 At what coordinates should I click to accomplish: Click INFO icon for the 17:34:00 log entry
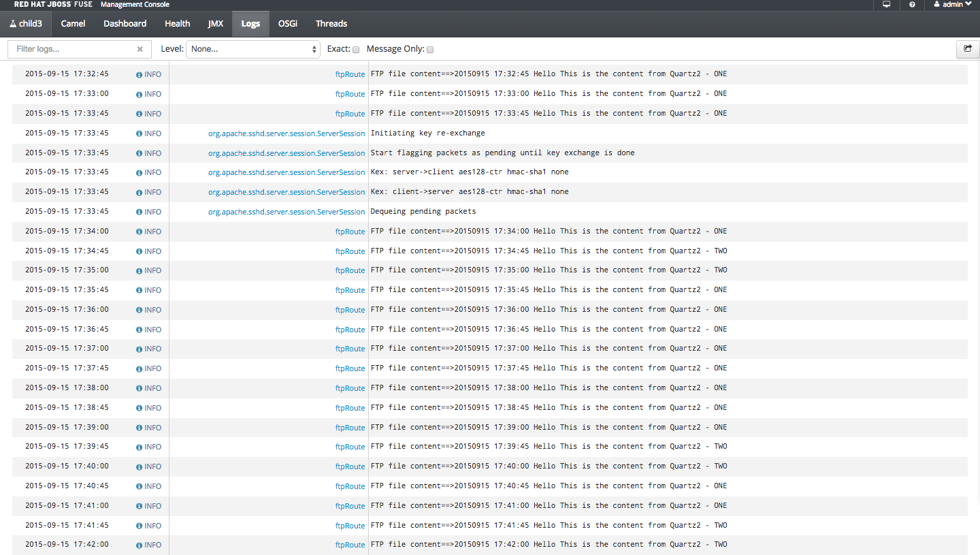click(x=140, y=232)
